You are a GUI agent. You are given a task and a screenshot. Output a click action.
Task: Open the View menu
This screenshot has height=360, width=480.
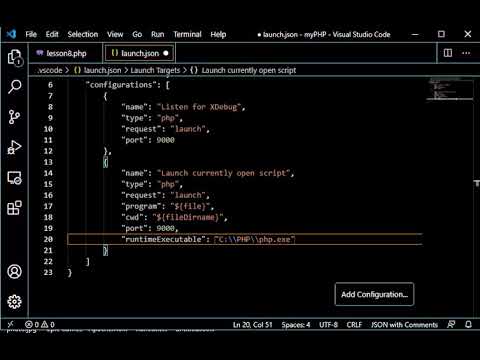115,34
